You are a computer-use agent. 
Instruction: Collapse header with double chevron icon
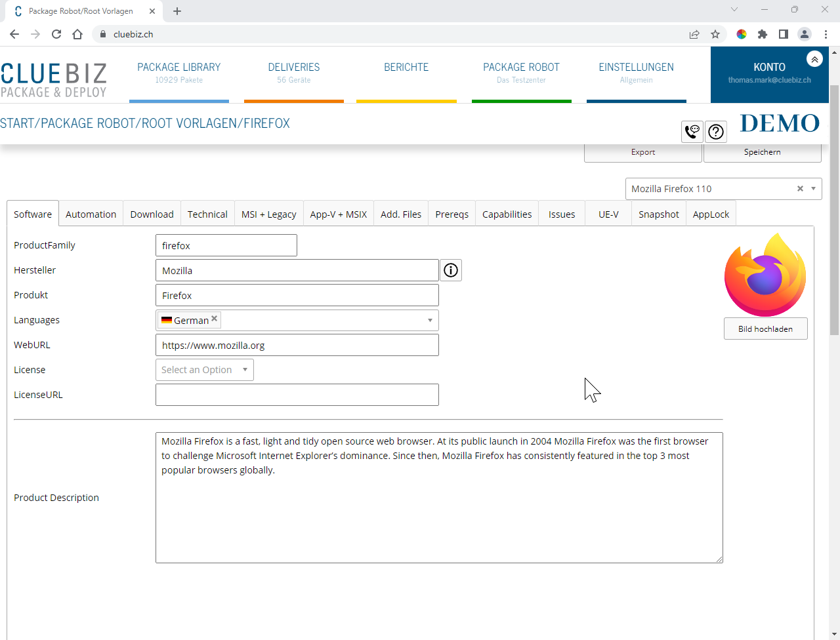pyautogui.click(x=814, y=59)
